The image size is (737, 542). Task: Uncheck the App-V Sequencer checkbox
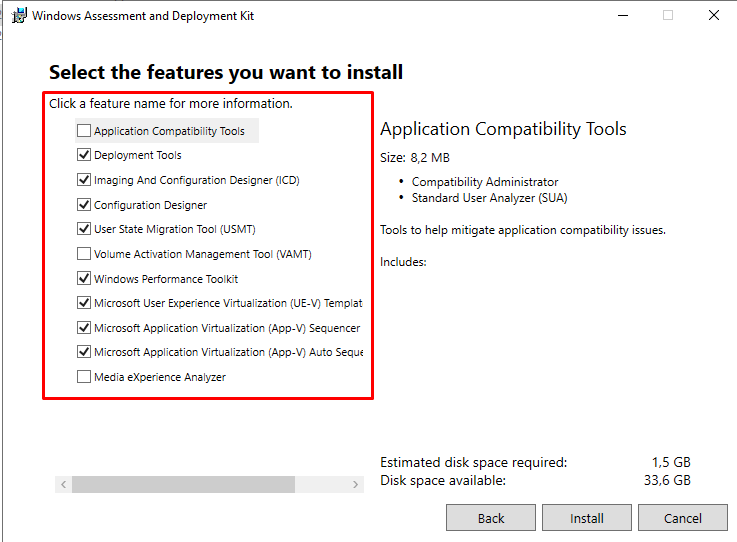click(84, 328)
